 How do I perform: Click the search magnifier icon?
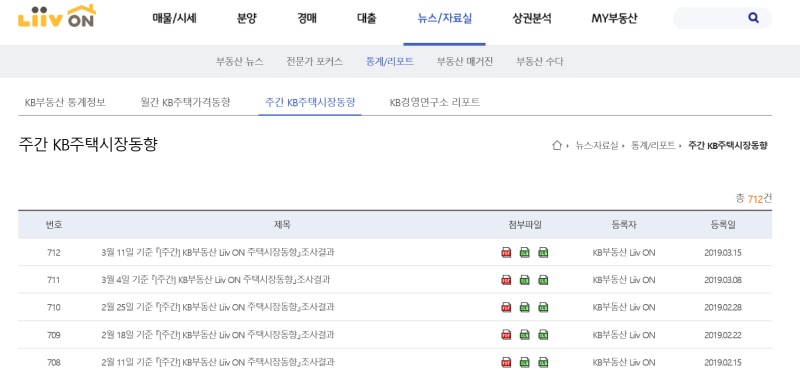[754, 18]
